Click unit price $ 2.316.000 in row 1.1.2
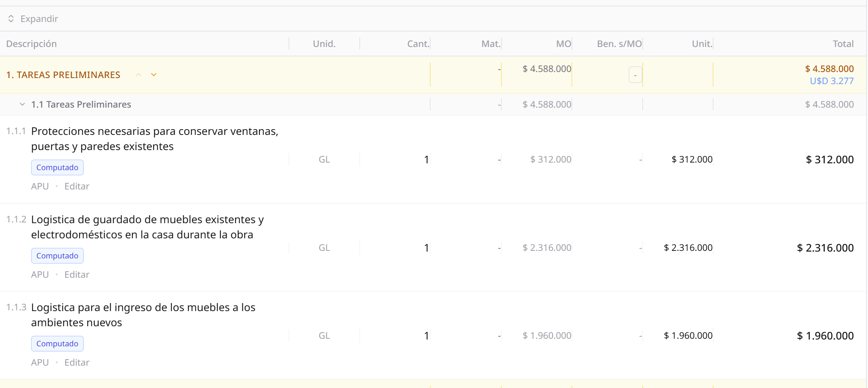 click(x=688, y=247)
